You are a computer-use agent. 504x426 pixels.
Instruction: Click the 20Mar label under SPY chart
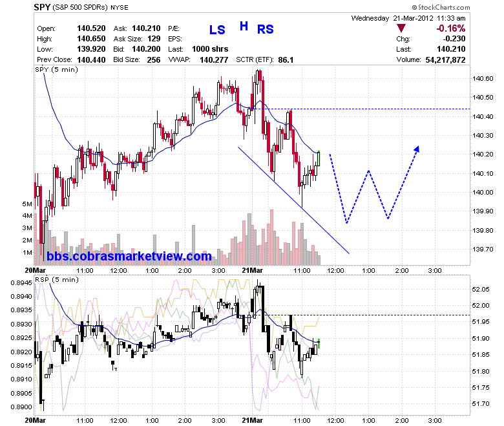click(36, 270)
